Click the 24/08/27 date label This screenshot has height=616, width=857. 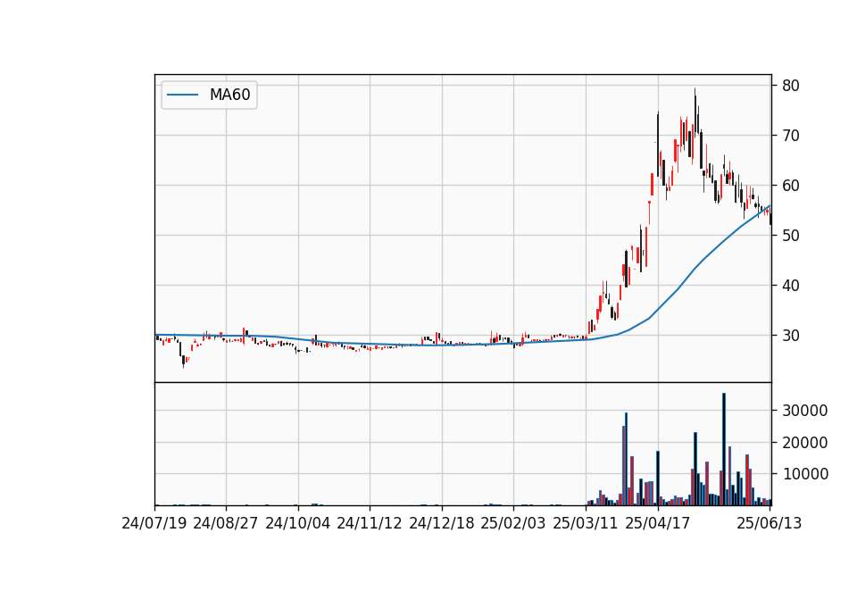225,523
